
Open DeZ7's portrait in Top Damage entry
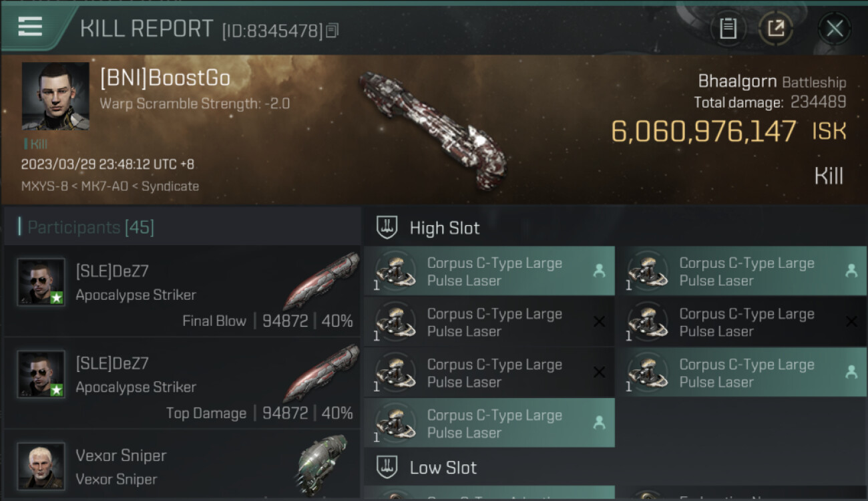[x=41, y=374]
